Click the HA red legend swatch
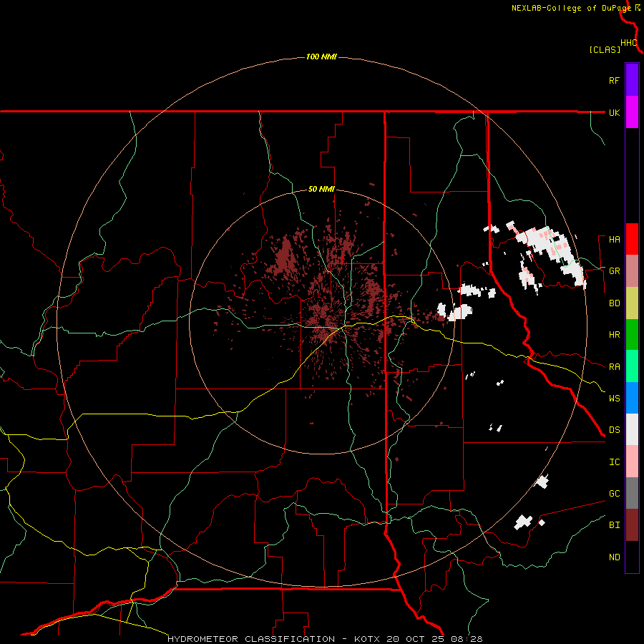 632,239
